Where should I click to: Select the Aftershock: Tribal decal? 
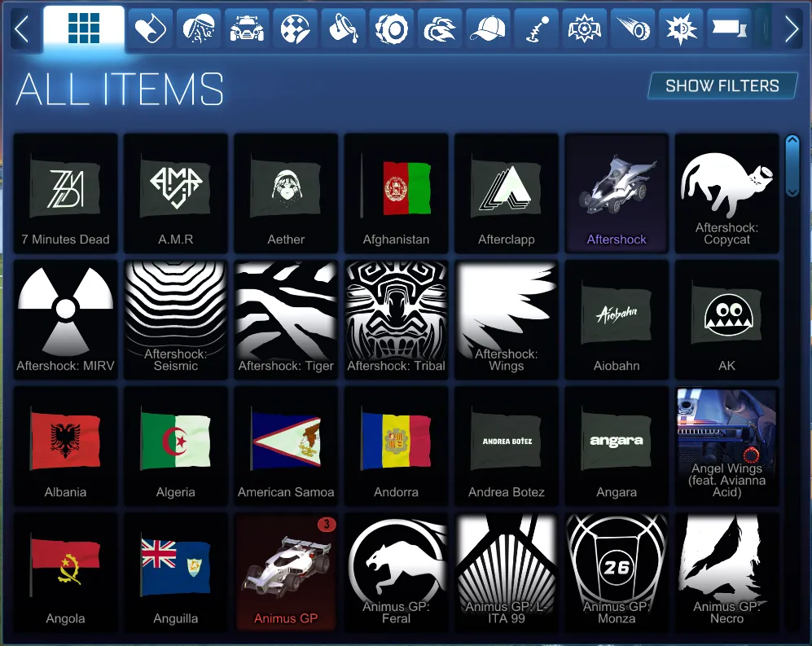point(396,319)
